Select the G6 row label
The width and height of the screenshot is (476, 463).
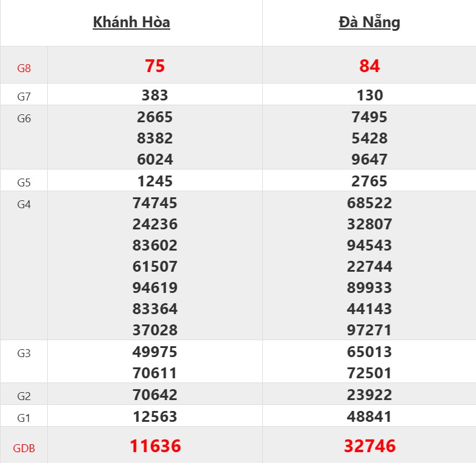pyautogui.click(x=24, y=119)
